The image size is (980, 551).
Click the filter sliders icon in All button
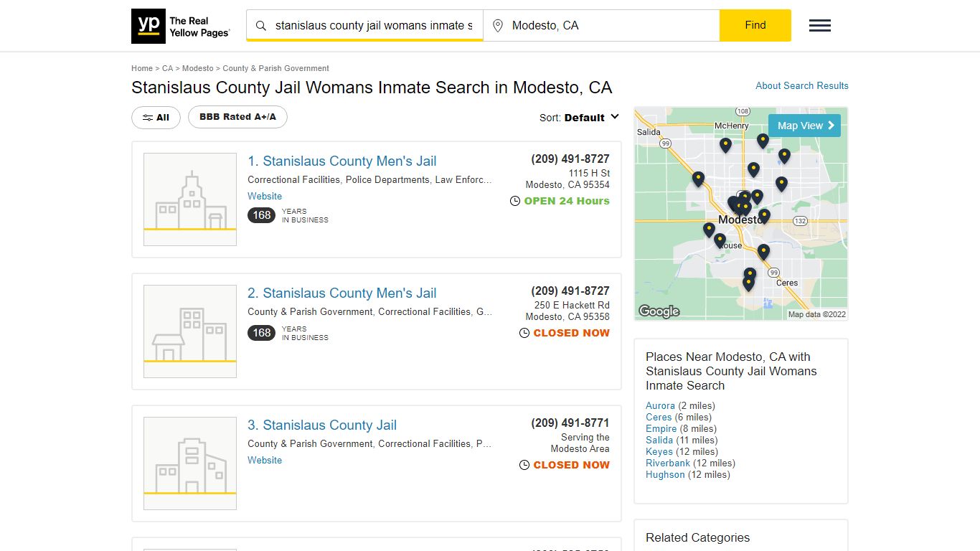pos(147,118)
